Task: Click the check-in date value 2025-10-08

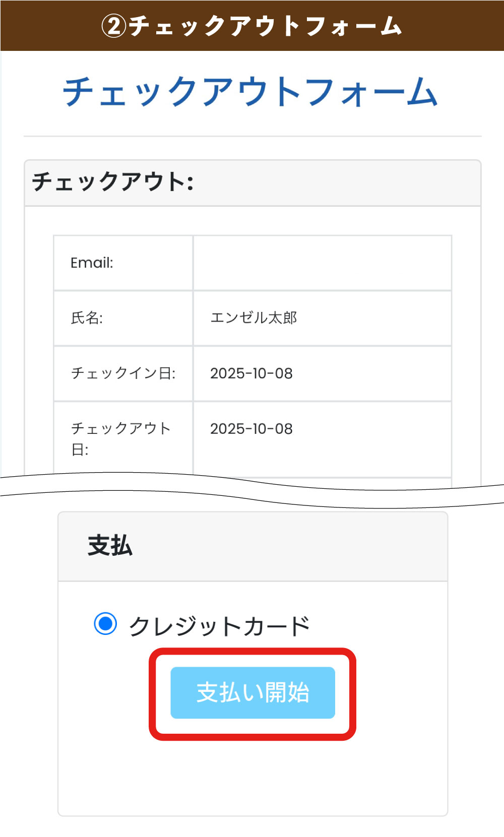Action: click(x=251, y=373)
